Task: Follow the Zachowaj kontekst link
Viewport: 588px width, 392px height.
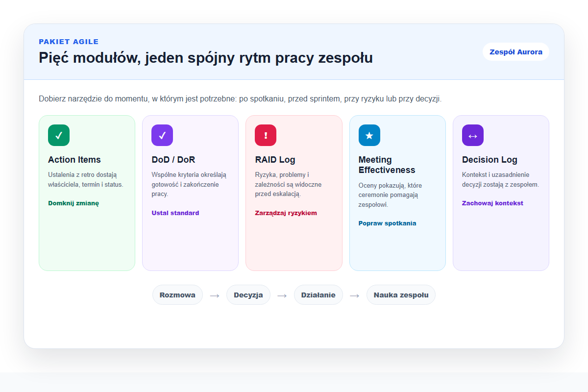Action: tap(492, 203)
